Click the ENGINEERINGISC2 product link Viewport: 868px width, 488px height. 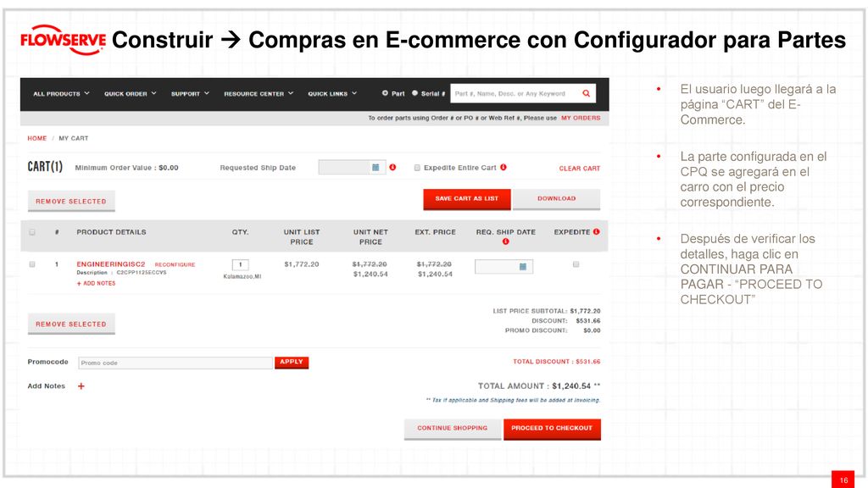point(111,264)
